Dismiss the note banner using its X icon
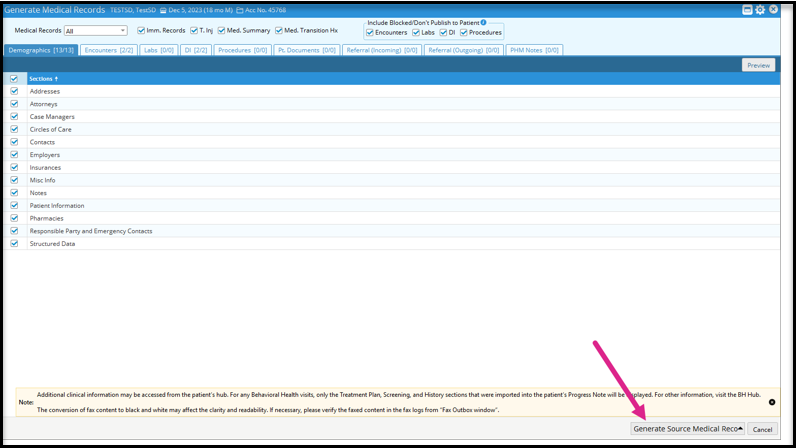This screenshot has width=796, height=448. [x=772, y=402]
